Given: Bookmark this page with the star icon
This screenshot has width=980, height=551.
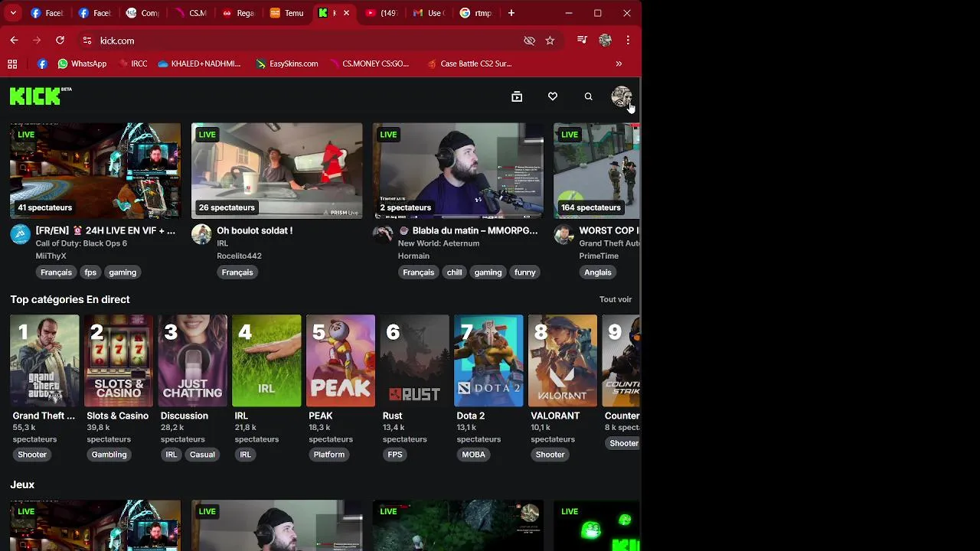Looking at the screenshot, I should point(550,41).
